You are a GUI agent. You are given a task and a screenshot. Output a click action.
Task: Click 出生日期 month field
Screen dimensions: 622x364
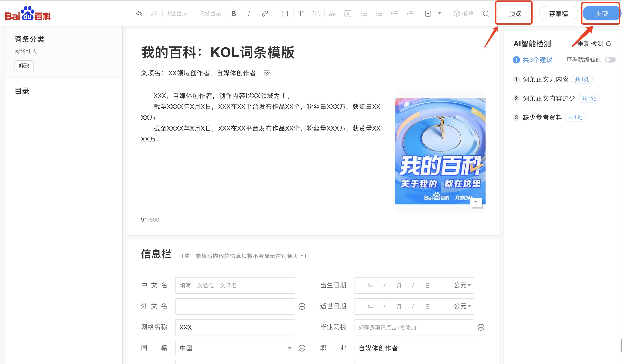[x=399, y=286]
